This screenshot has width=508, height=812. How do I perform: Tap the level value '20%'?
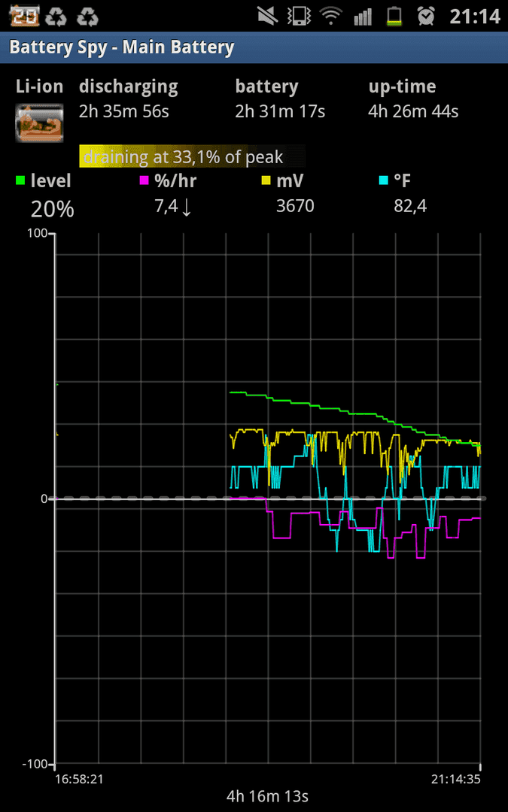[53, 210]
